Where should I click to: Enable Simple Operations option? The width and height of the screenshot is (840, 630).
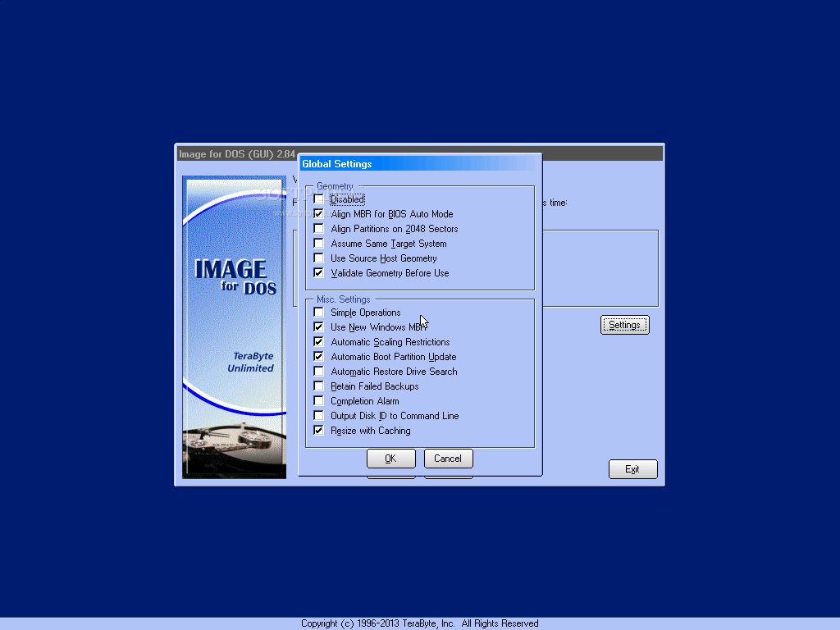click(x=319, y=313)
